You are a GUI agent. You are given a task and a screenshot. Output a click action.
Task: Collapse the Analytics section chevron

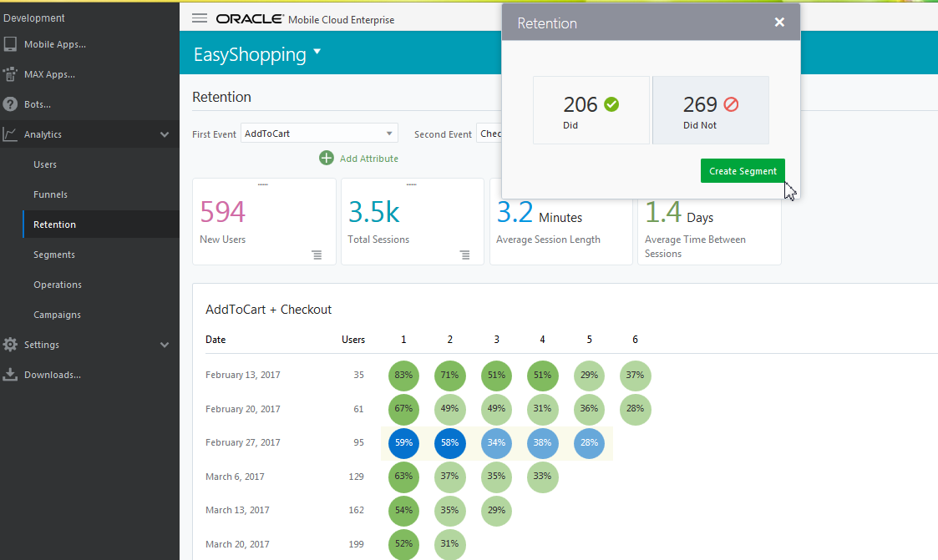165,134
